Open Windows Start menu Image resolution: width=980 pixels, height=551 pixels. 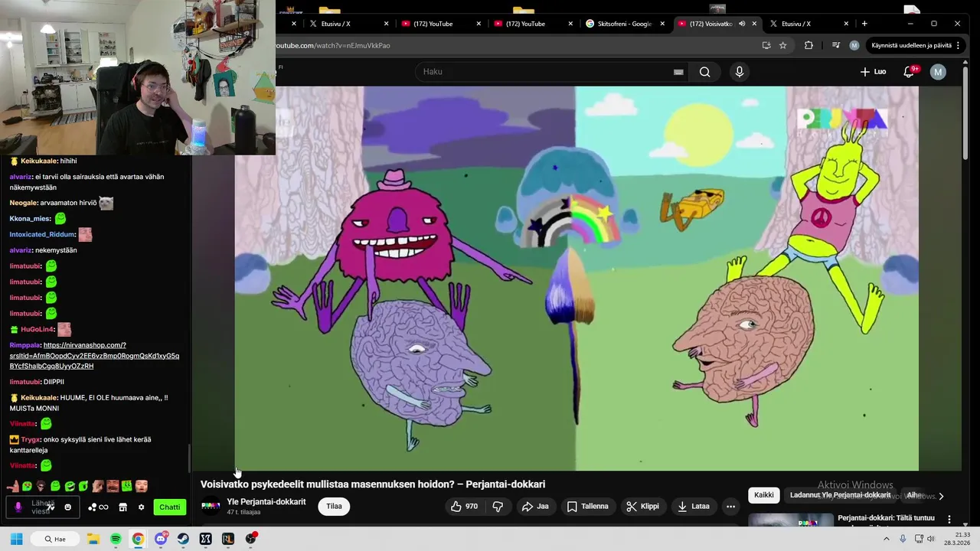[16, 539]
